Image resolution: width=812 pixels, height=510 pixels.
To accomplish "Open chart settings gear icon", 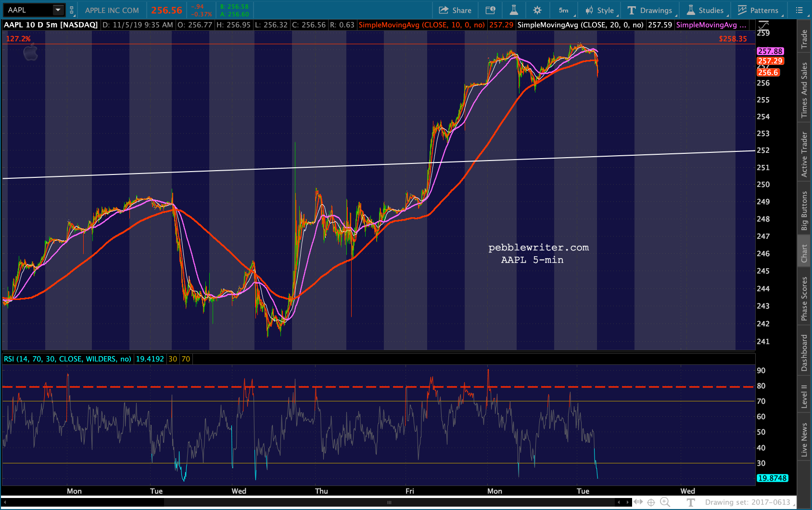I will [x=537, y=10].
